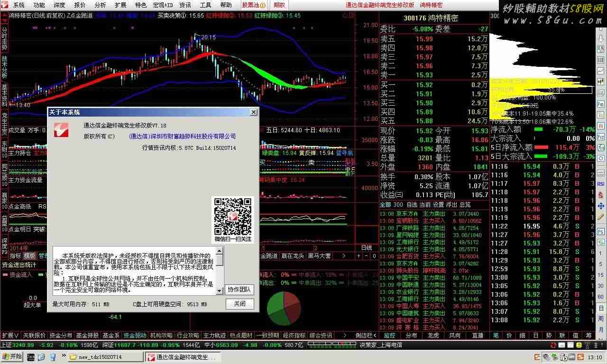Click the grid table icon in right toolbar
This screenshot has width=607, height=364.
click(x=600, y=60)
